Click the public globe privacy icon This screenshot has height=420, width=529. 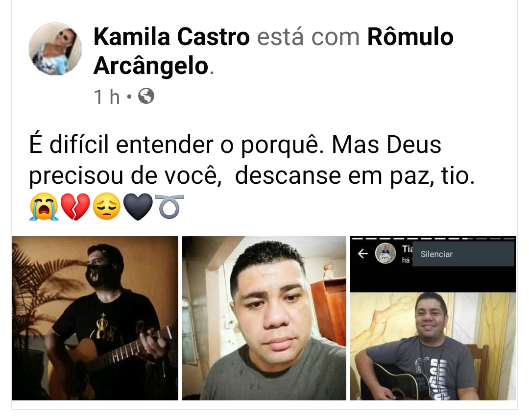click(x=146, y=96)
